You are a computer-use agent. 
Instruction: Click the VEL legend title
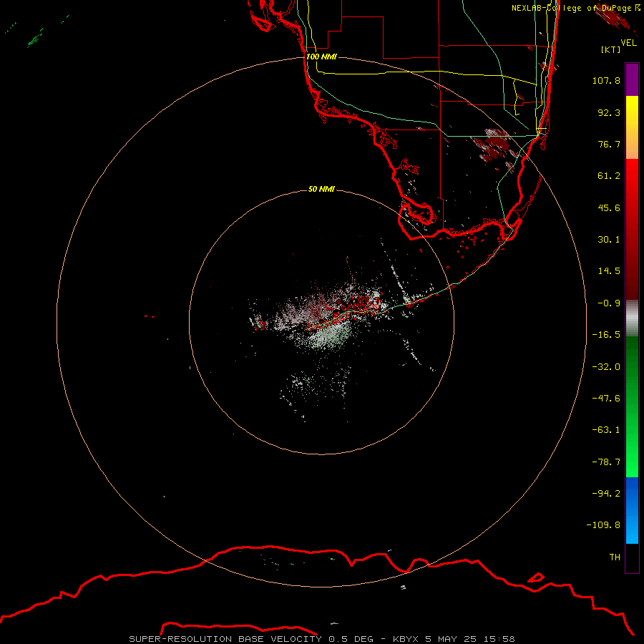click(629, 43)
